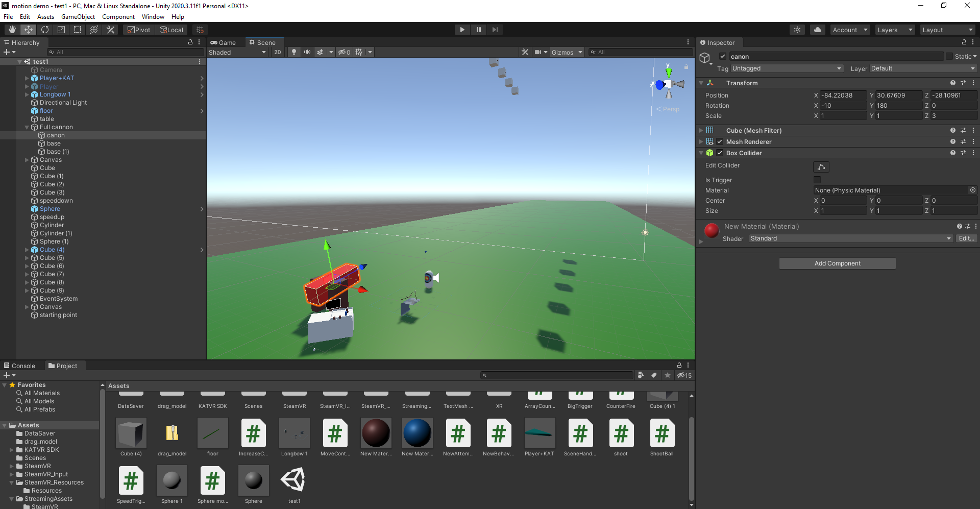
Task: Select the Hand tool in toolbar
Action: [x=12, y=30]
